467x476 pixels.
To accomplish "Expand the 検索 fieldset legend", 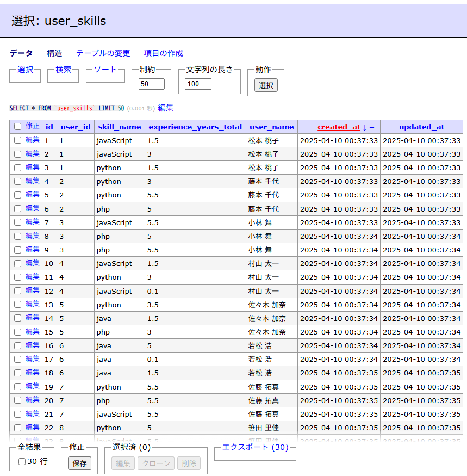I will tap(63, 70).
